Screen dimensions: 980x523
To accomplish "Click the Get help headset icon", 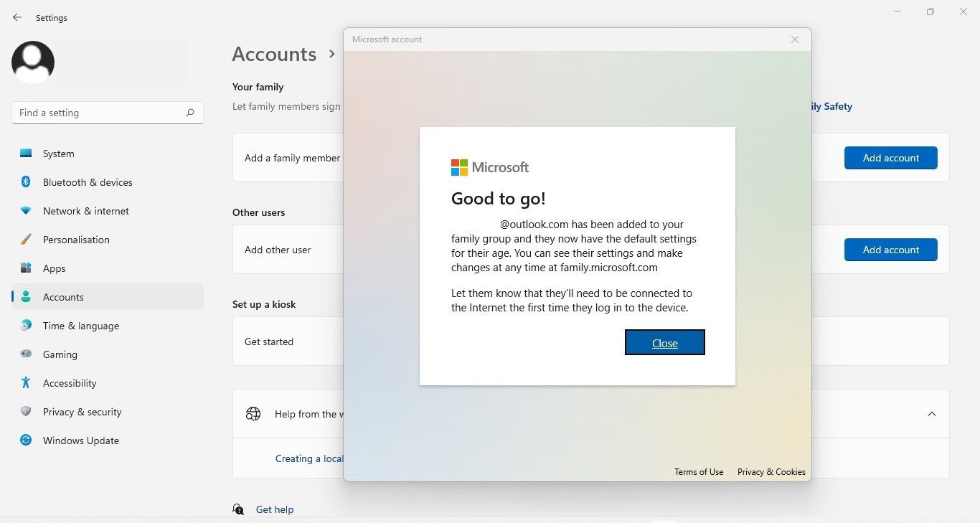I will coord(238,509).
